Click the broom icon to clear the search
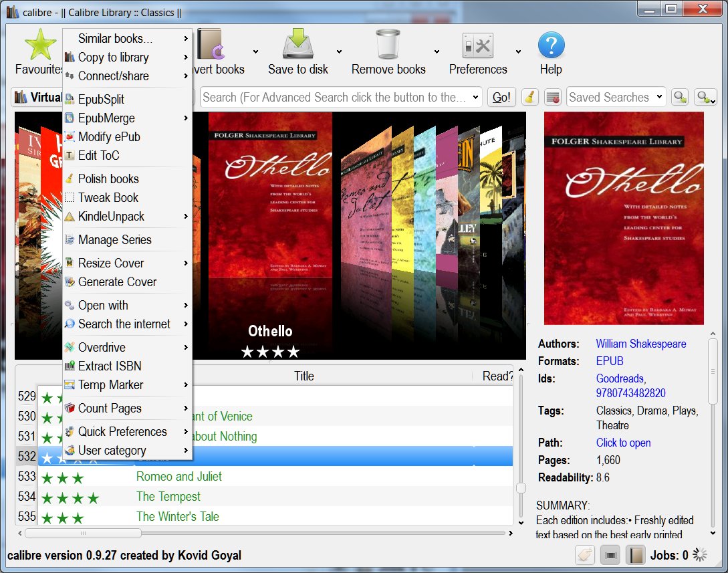Image resolution: width=728 pixels, height=573 pixels. tap(529, 97)
